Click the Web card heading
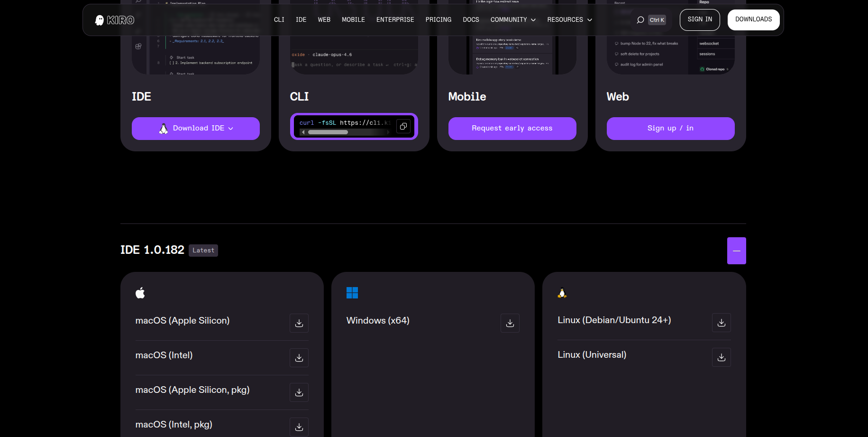The image size is (868, 437). 618,97
